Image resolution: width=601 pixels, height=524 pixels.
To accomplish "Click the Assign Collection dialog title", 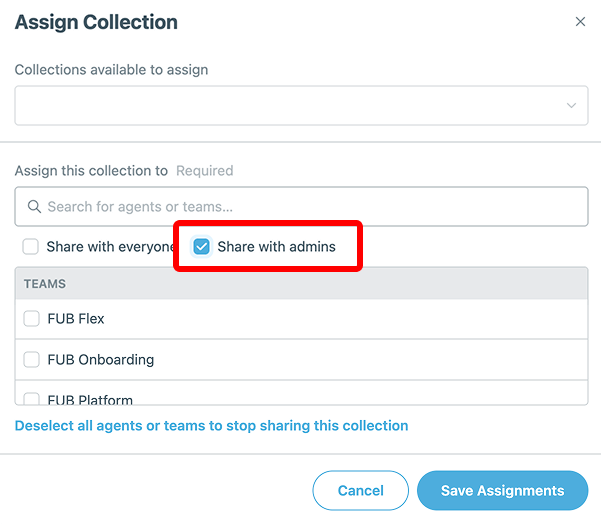I will (96, 22).
